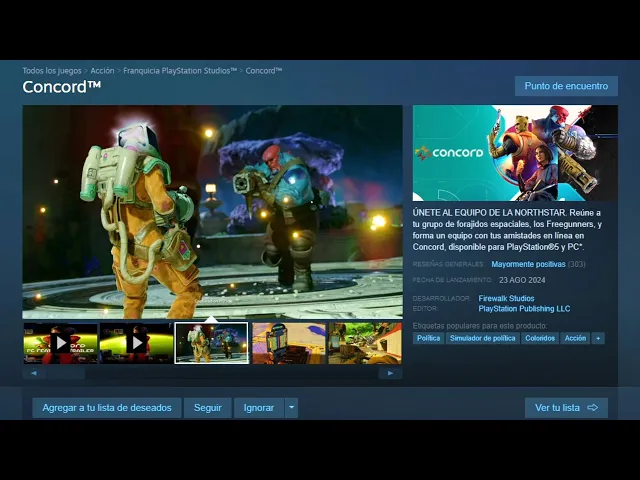
Task: Select the 'Simulador de política' tag
Action: click(x=482, y=338)
